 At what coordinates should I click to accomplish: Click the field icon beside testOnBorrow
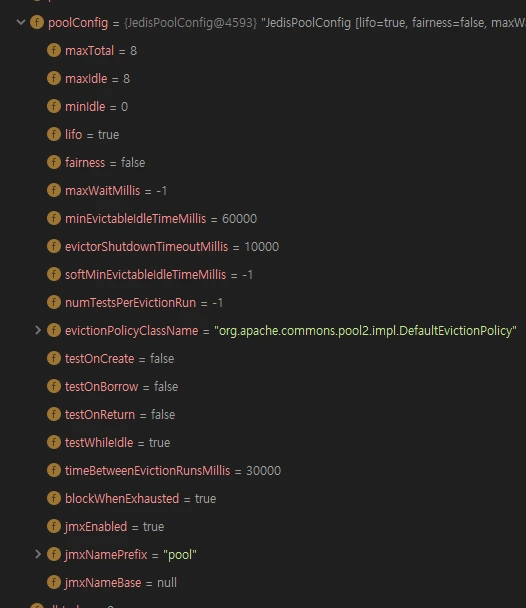coord(54,386)
